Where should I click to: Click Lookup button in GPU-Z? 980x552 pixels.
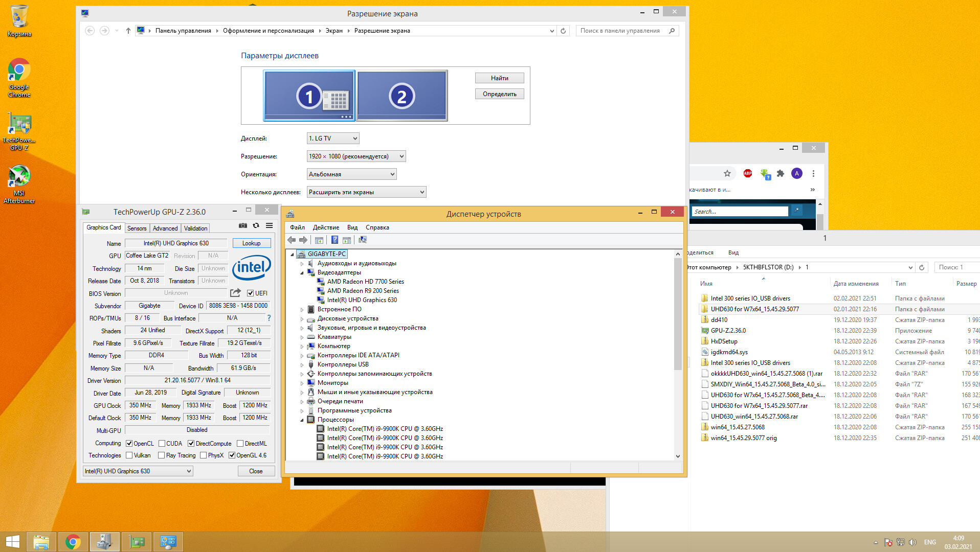click(251, 243)
